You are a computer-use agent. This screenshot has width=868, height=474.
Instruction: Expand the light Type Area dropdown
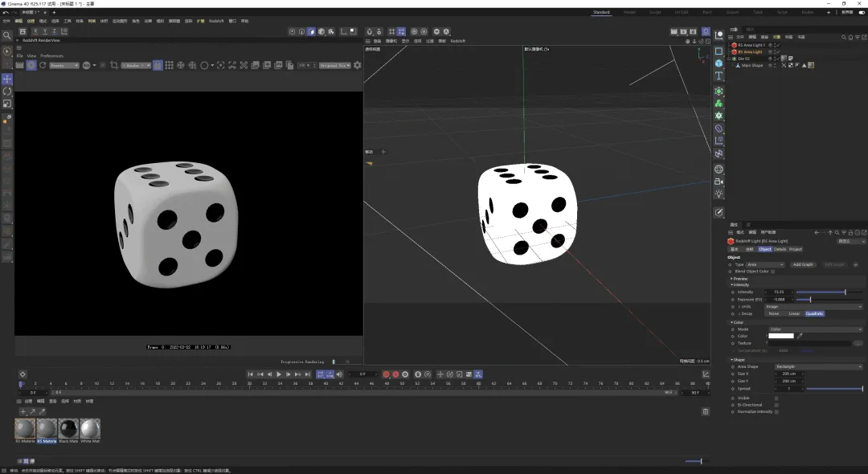764,264
